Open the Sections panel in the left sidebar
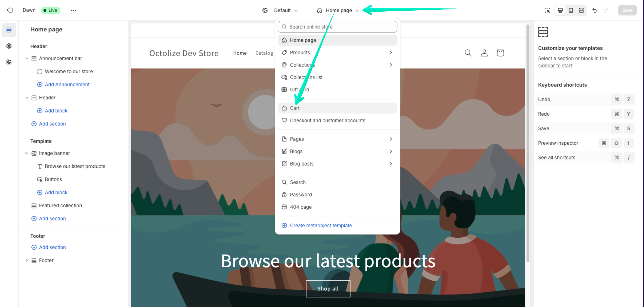Image resolution: width=644 pixels, height=307 pixels. point(9,30)
